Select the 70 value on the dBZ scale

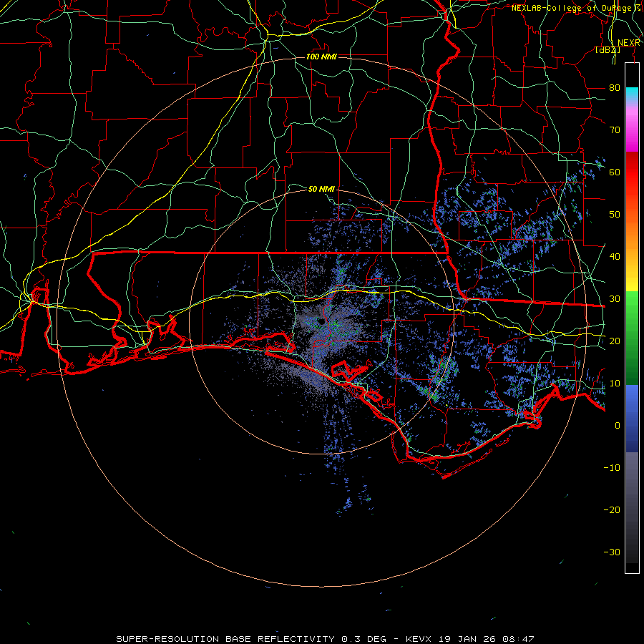[615, 130]
